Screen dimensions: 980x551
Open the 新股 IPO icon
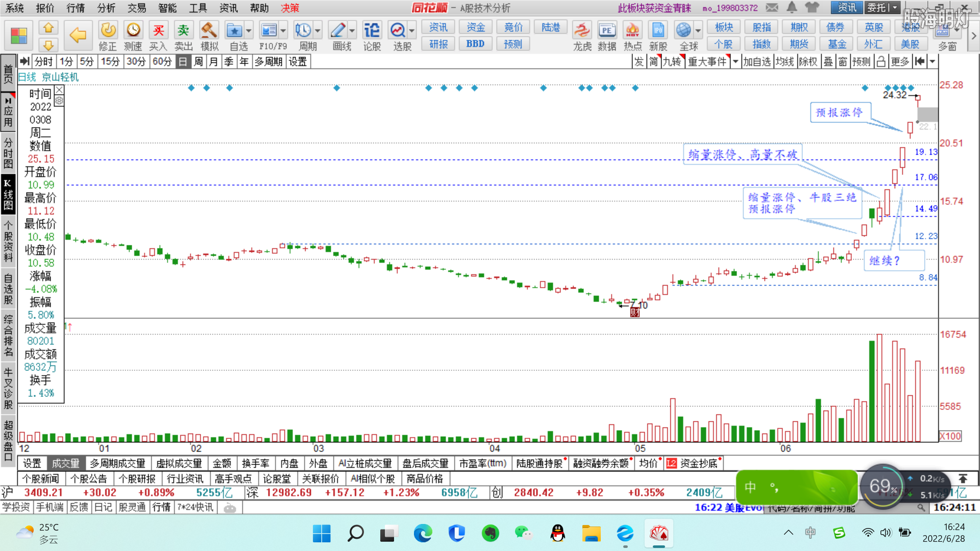pyautogui.click(x=658, y=36)
